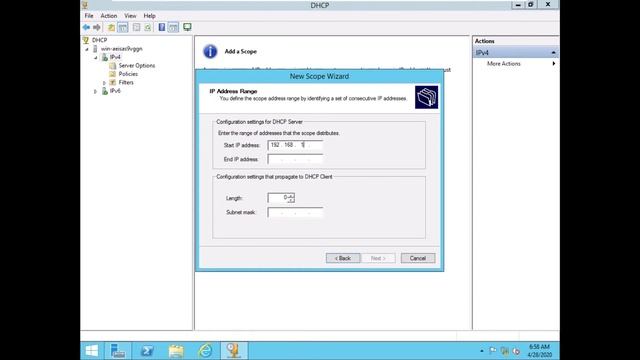Click the Filters folder icon
The image size is (640, 360).
tap(113, 82)
